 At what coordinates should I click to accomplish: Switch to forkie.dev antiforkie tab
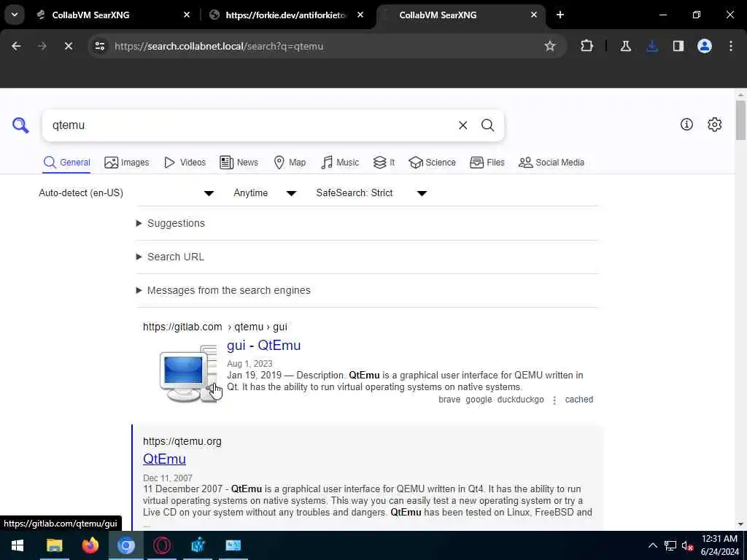tap(286, 15)
